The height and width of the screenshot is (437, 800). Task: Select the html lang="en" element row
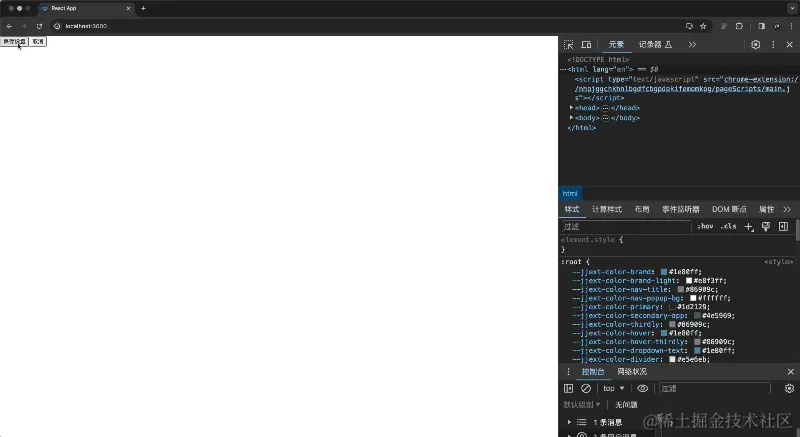click(679, 69)
